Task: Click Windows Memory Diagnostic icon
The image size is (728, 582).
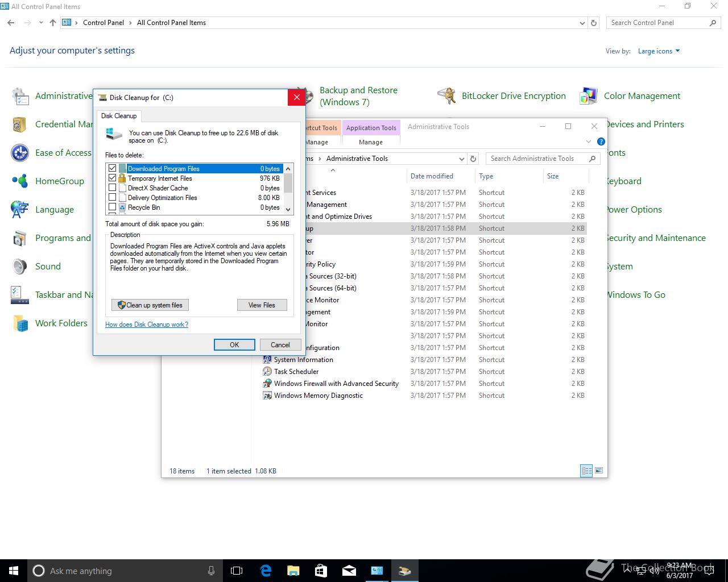Action: coord(267,396)
